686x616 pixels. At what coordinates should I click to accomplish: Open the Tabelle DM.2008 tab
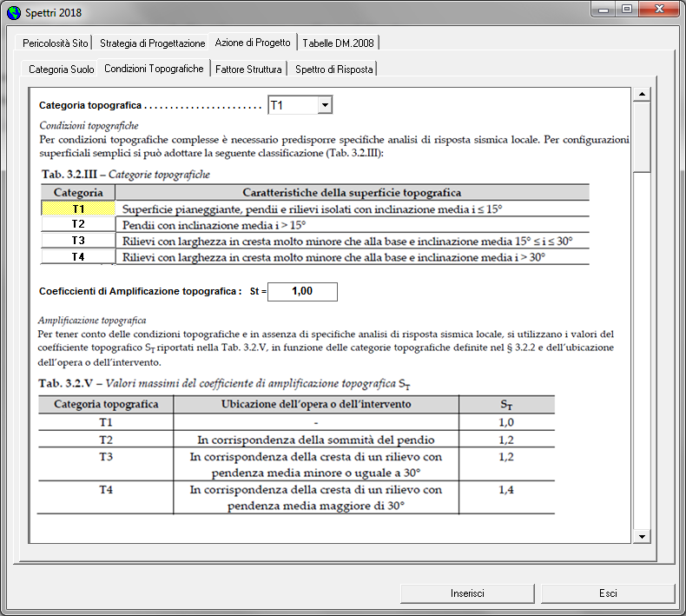click(338, 43)
